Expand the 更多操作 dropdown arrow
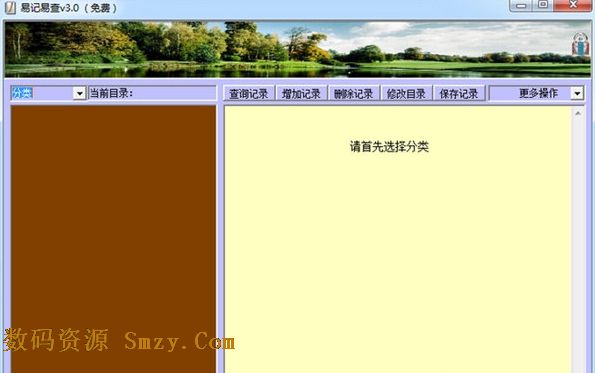Screen dimensions: 595x373 pyautogui.click(x=577, y=93)
